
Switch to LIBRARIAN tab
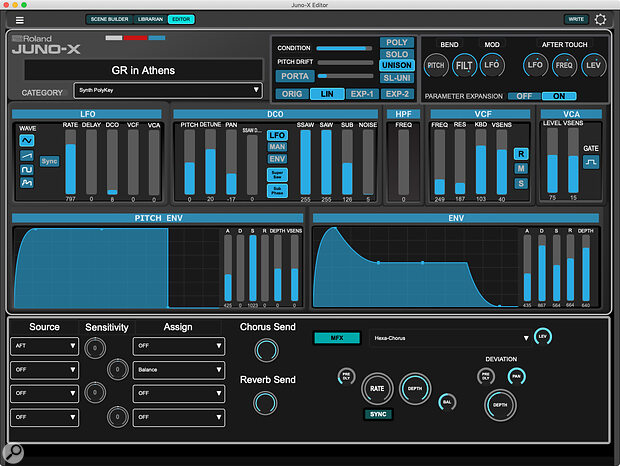click(x=150, y=19)
